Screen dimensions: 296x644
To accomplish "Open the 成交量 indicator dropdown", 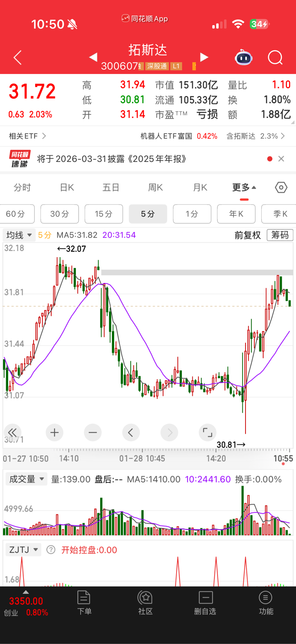I will [x=26, y=479].
